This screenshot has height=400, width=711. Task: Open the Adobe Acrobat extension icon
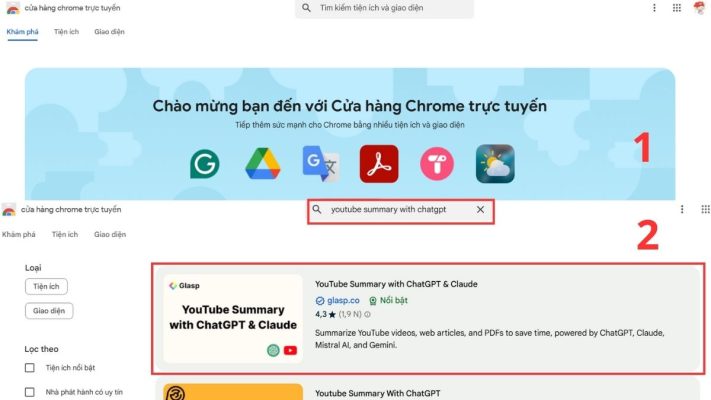point(379,164)
